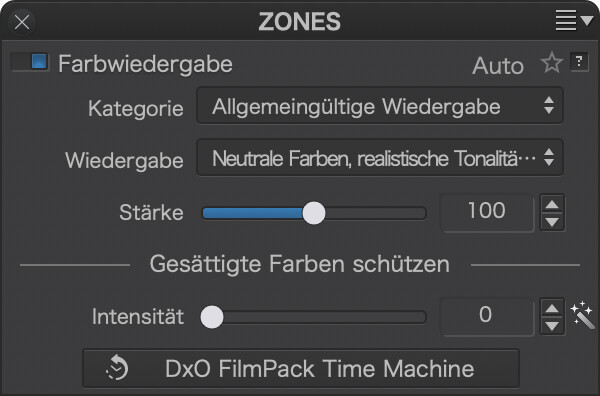Viewport: 600px width, 396px height.
Task: Click the Intensität value field showing 0
Action: [487, 316]
